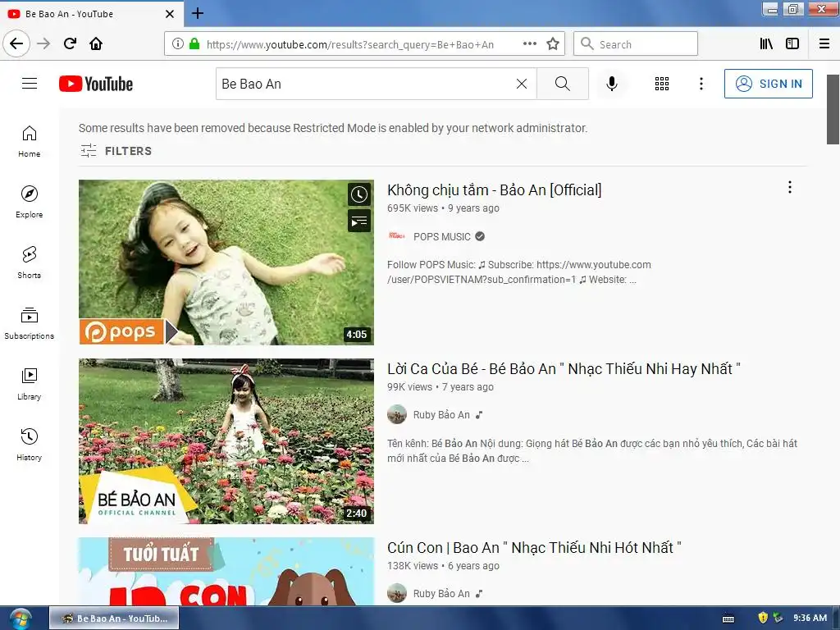The image size is (840, 630).
Task: Clear the Be Bao An search text
Action: pyautogui.click(x=521, y=84)
